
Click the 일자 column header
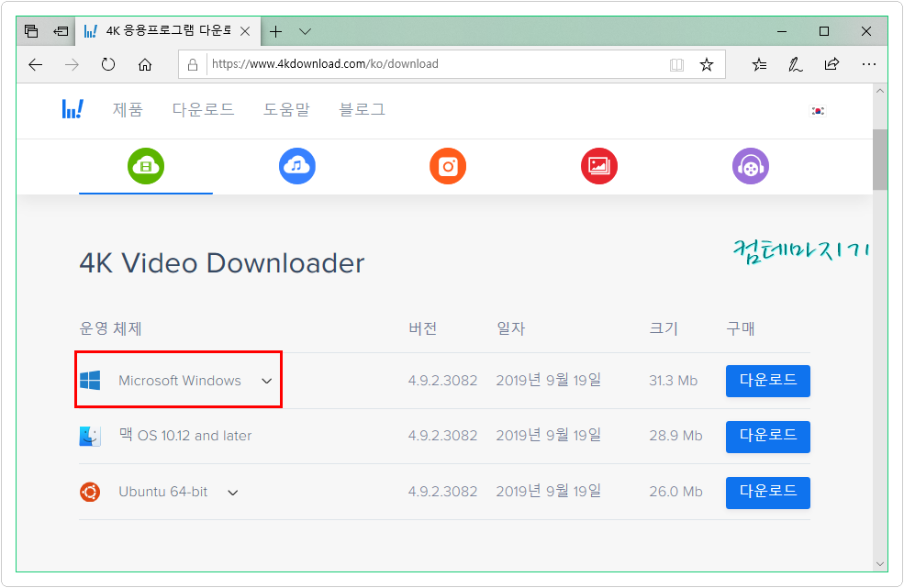[x=511, y=328]
